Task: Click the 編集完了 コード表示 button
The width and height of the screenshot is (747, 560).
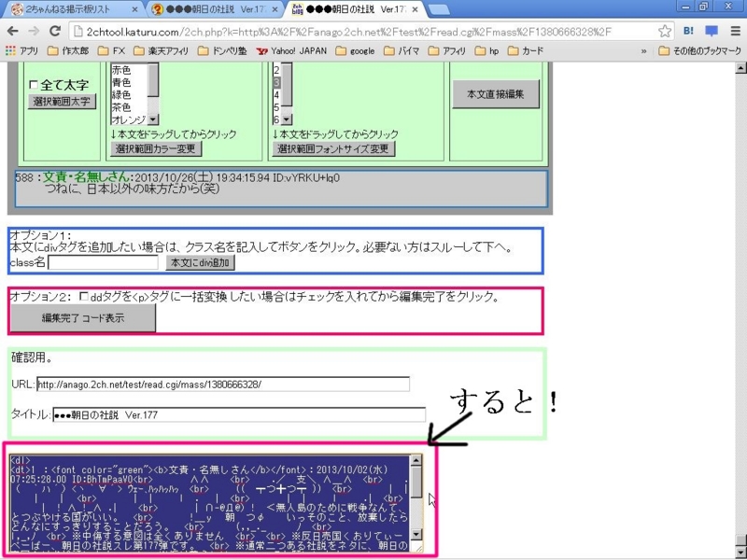Action: click(83, 318)
